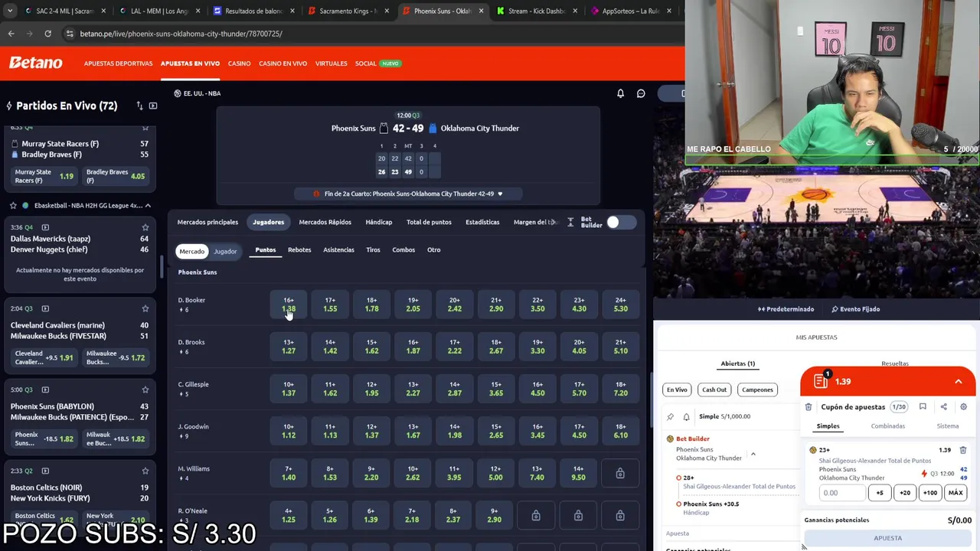The width and height of the screenshot is (980, 551).
Task: Add +20 to stake
Action: 905,493
